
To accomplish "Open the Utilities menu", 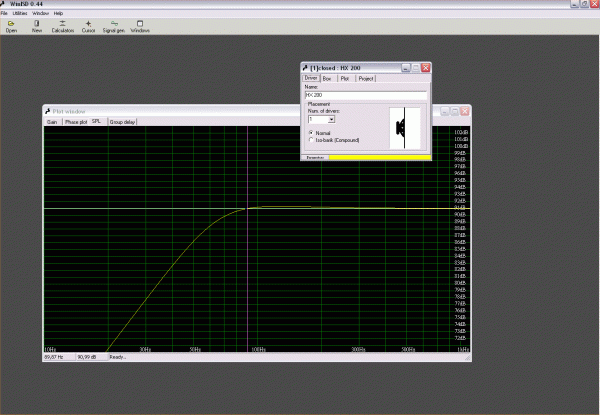I will 20,13.
